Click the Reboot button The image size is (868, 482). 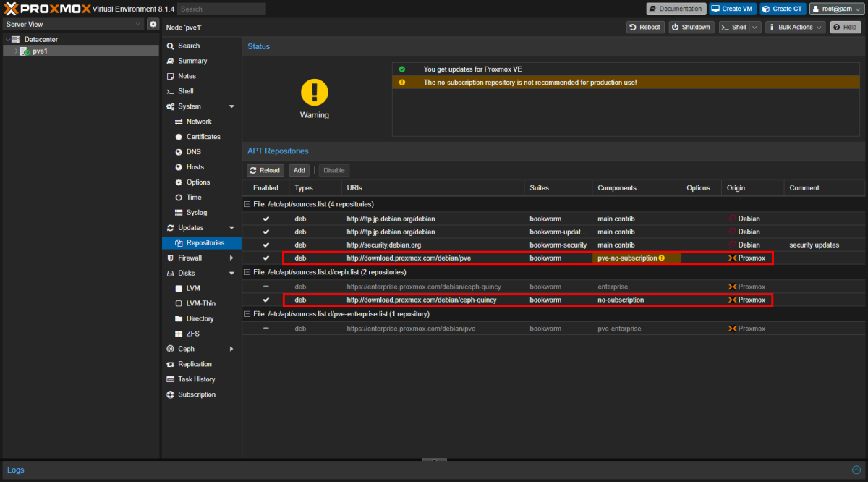tap(645, 27)
